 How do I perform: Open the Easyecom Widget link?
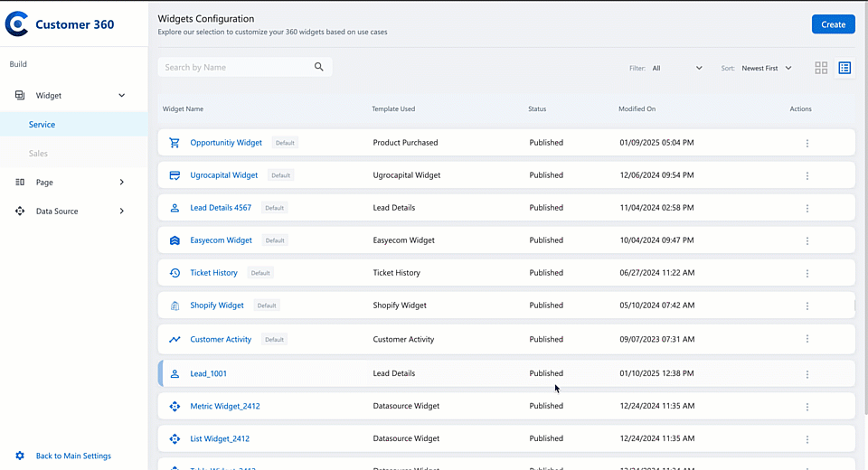[221, 240]
